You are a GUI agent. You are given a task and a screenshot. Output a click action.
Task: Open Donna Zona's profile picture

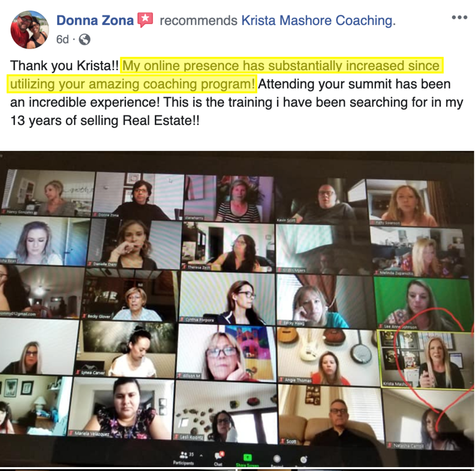(29, 30)
